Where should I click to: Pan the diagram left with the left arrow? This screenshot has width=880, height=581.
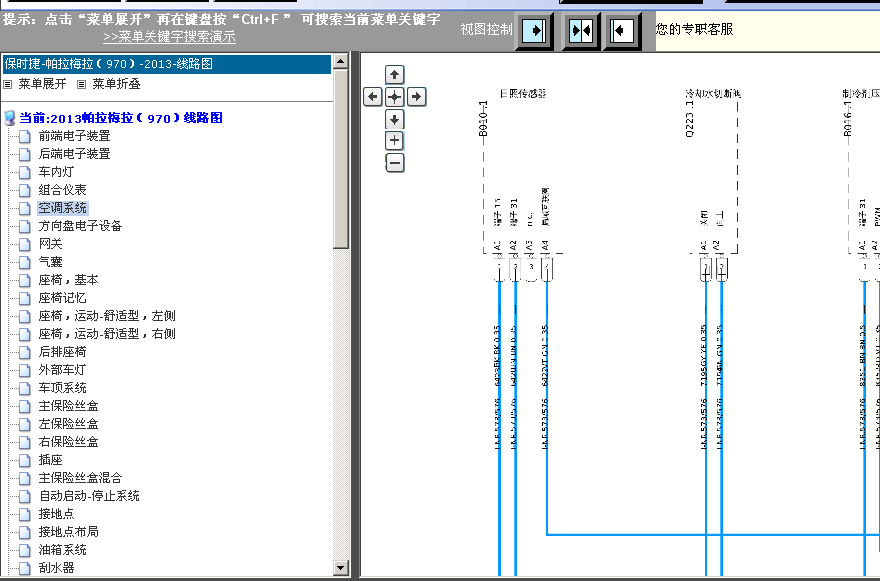tap(373, 97)
